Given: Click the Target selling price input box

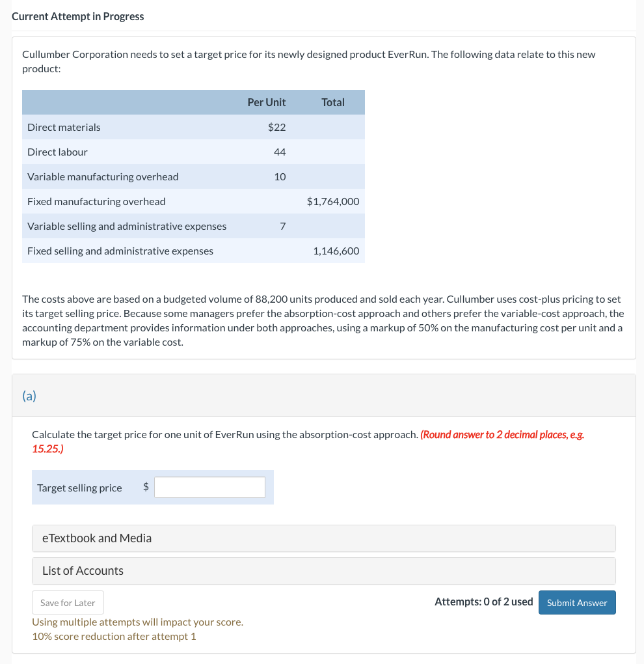Looking at the screenshot, I should pyautogui.click(x=209, y=487).
